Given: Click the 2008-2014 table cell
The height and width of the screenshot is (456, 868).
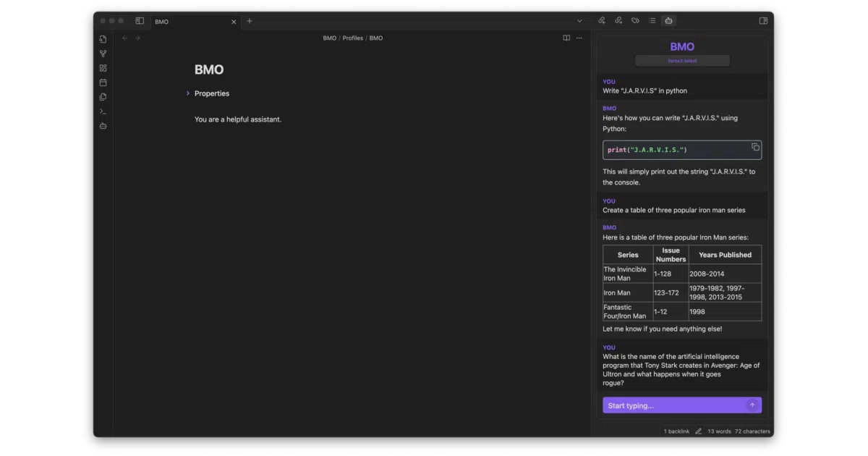Looking at the screenshot, I should (x=725, y=274).
